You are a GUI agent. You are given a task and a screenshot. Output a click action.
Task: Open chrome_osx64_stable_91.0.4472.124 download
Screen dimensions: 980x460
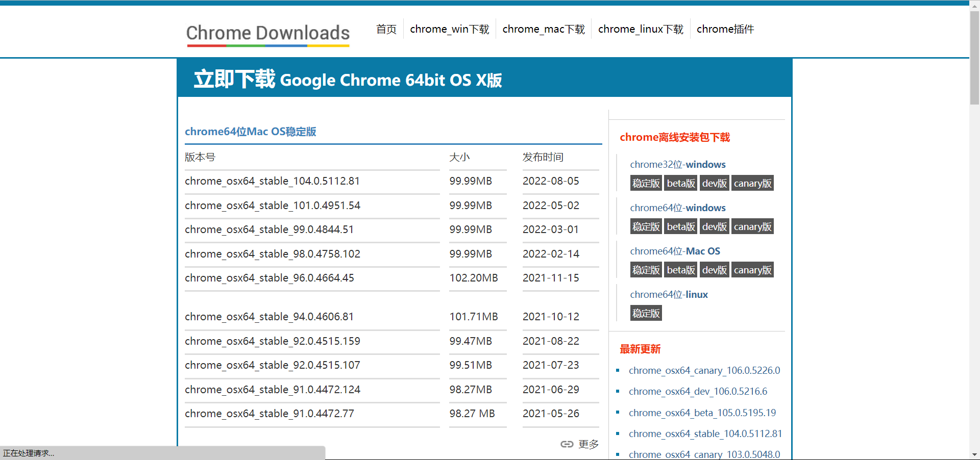(x=273, y=390)
